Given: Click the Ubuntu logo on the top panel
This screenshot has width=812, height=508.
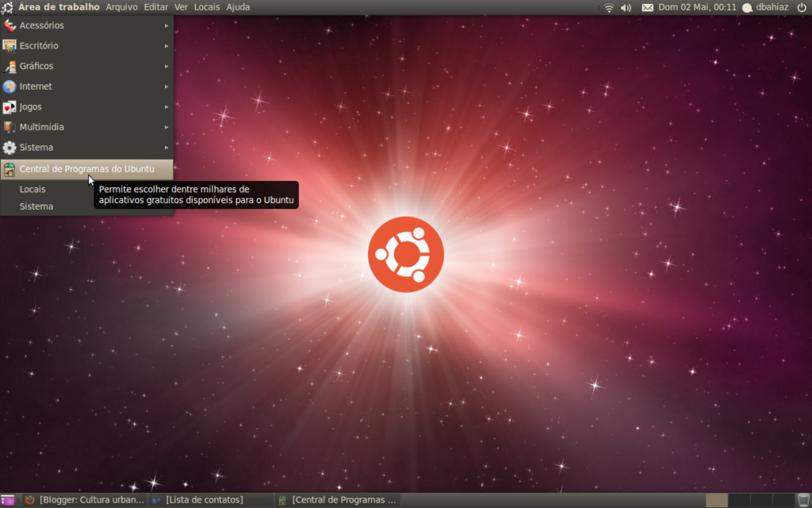Looking at the screenshot, I should pyautogui.click(x=8, y=7).
